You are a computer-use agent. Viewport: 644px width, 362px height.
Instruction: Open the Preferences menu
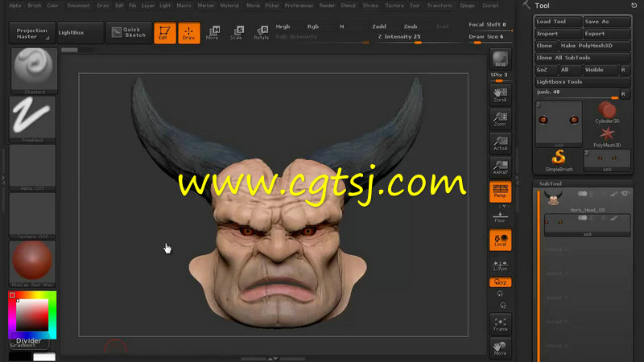click(299, 6)
